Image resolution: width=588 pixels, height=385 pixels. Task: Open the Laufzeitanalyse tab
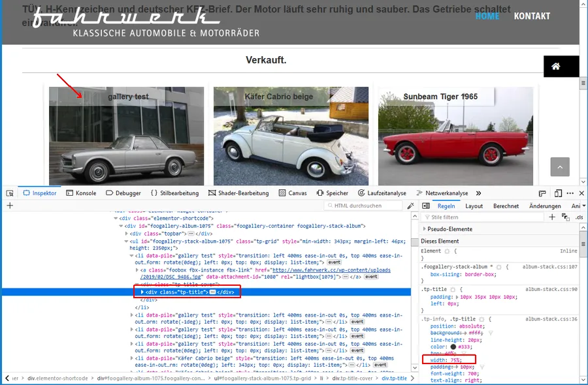[x=382, y=193]
